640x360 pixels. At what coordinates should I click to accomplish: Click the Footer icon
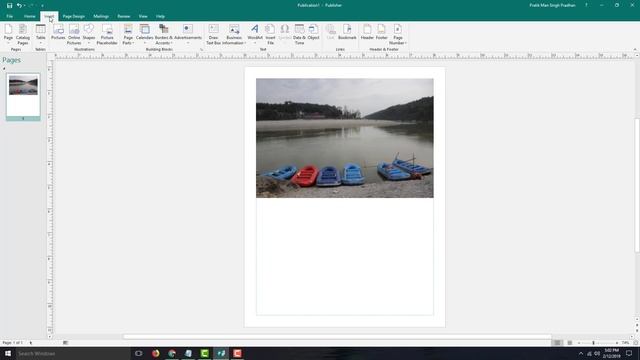click(x=382, y=32)
